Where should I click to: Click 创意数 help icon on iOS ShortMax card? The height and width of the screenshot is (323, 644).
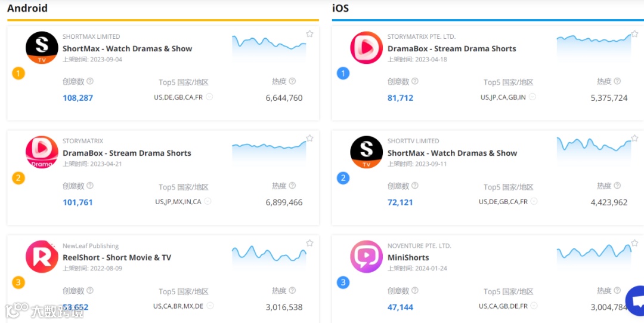point(415,186)
